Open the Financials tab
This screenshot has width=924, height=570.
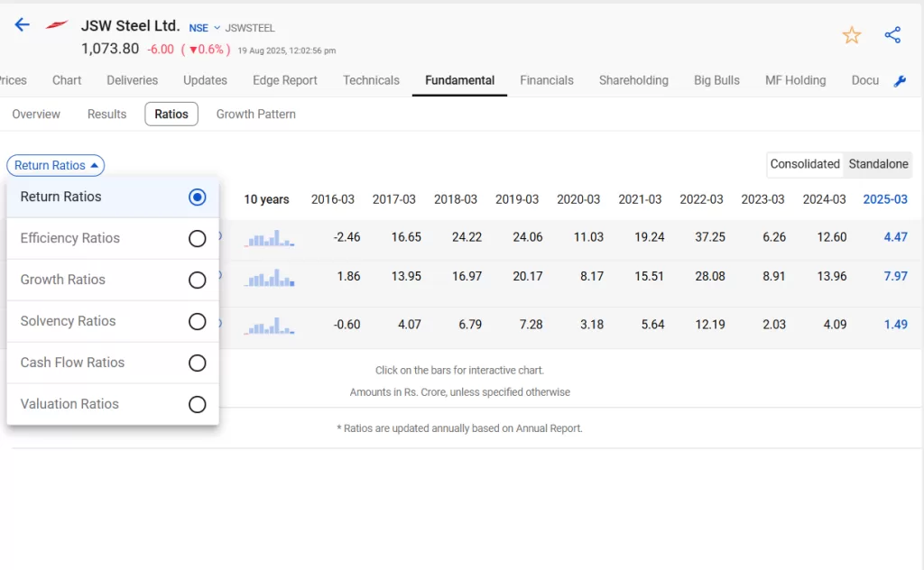pos(546,80)
